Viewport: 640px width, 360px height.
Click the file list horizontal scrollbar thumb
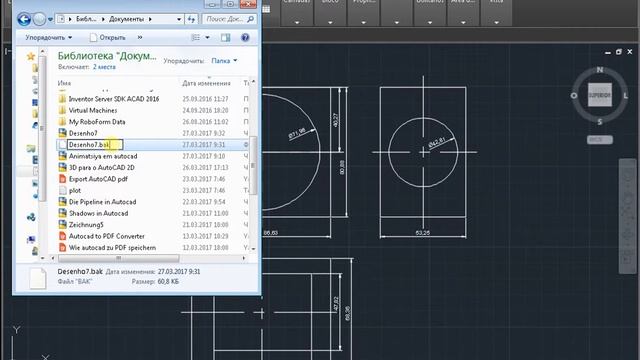click(119, 258)
